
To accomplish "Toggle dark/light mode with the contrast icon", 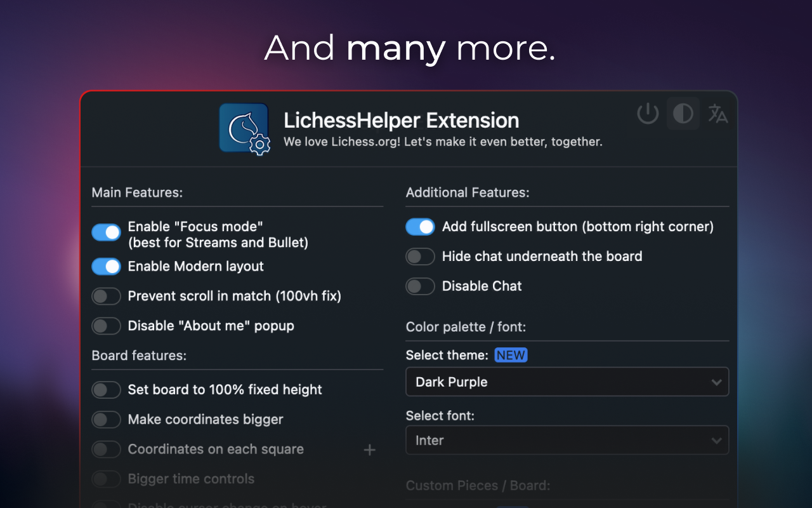I will [x=683, y=113].
